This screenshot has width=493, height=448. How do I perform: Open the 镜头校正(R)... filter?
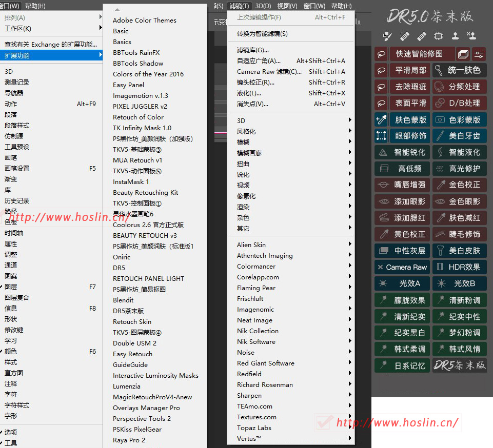pyautogui.click(x=291, y=83)
